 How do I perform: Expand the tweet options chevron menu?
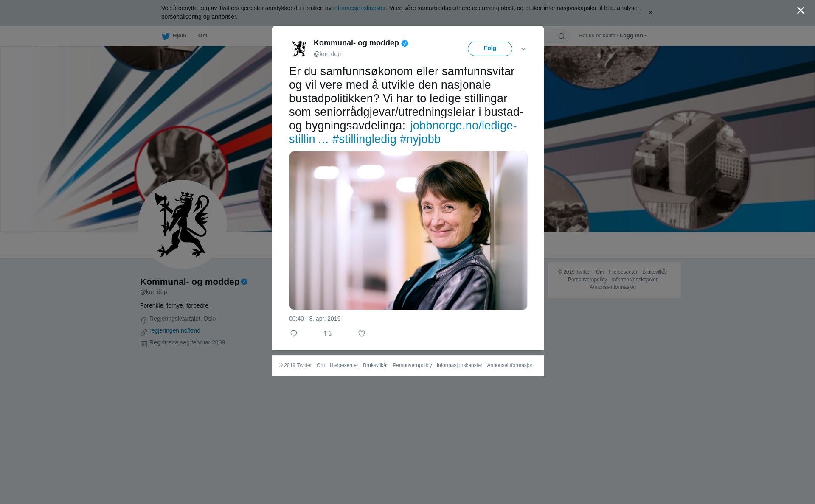[x=523, y=49]
